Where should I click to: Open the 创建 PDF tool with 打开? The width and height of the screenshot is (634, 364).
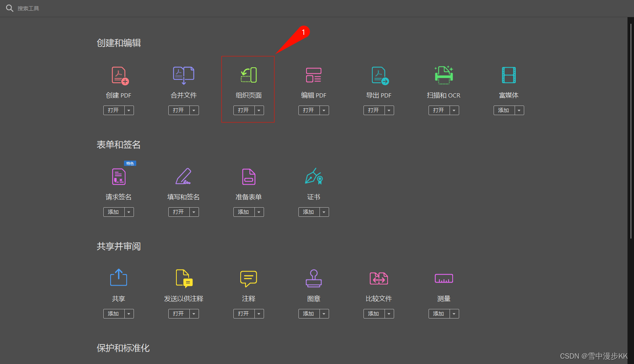(x=114, y=110)
